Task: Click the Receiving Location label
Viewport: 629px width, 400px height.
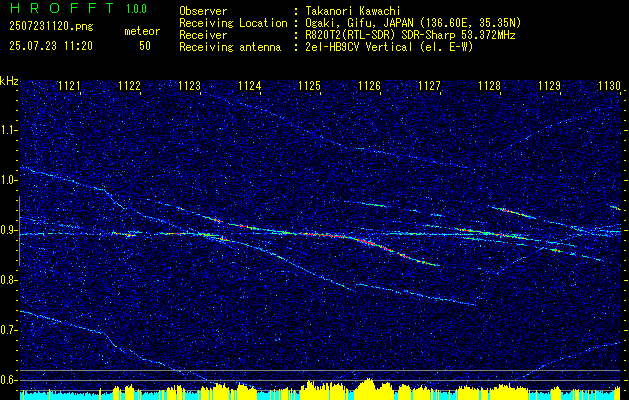Action: point(233,23)
